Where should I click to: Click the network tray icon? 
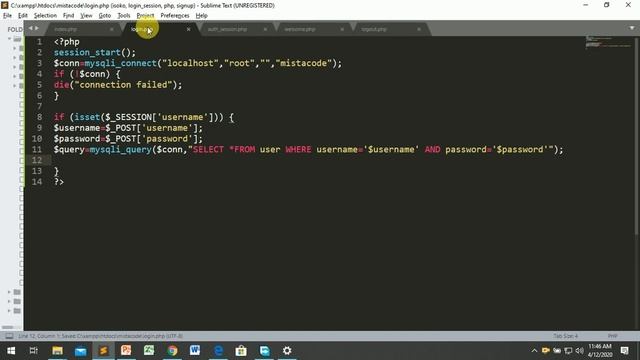(x=568, y=351)
